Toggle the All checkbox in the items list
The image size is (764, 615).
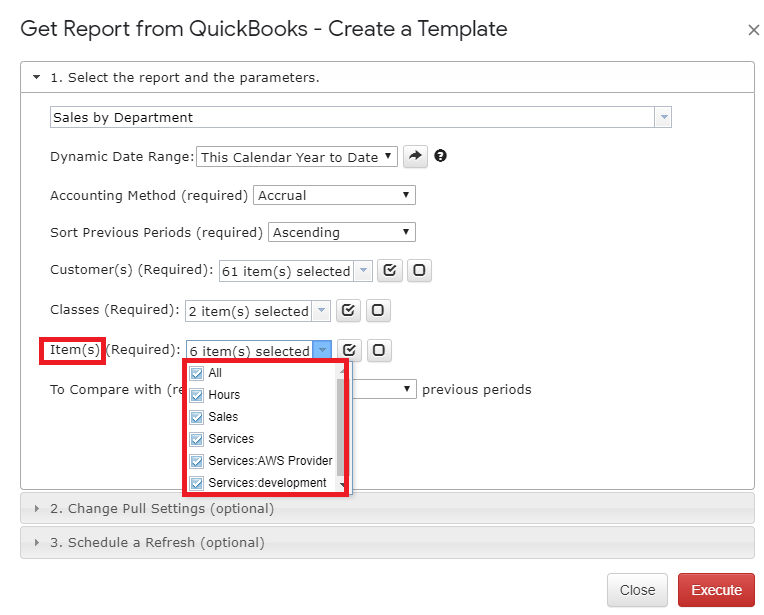coord(197,373)
